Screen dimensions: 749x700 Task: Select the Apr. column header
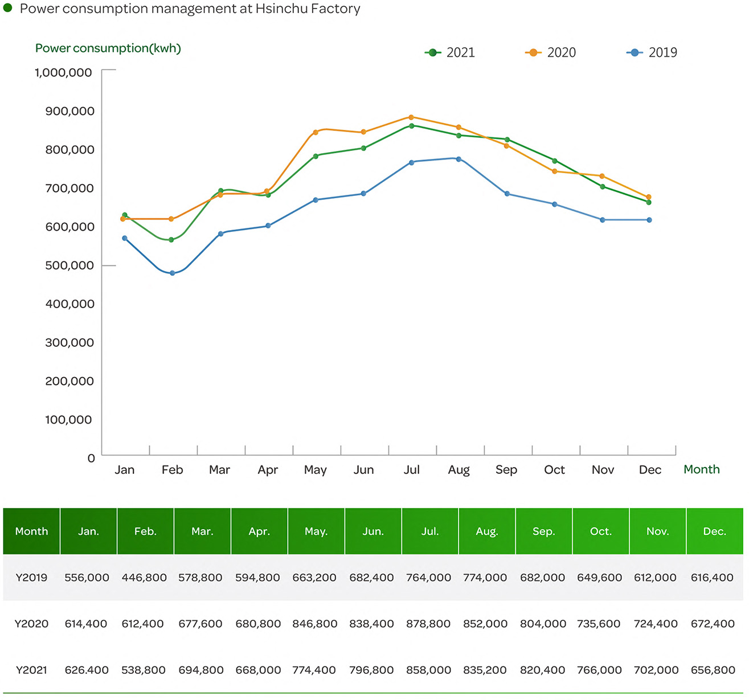point(259,531)
